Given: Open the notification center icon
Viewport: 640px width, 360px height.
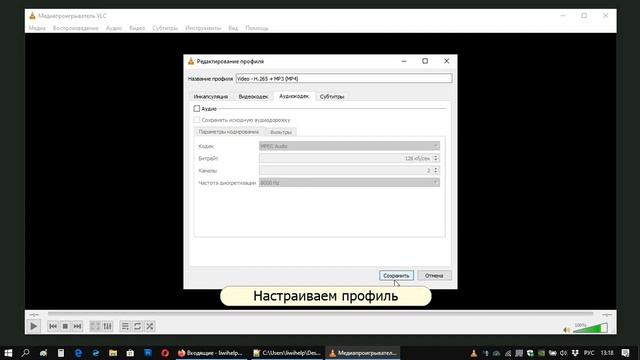Looking at the screenshot, I should point(625,353).
